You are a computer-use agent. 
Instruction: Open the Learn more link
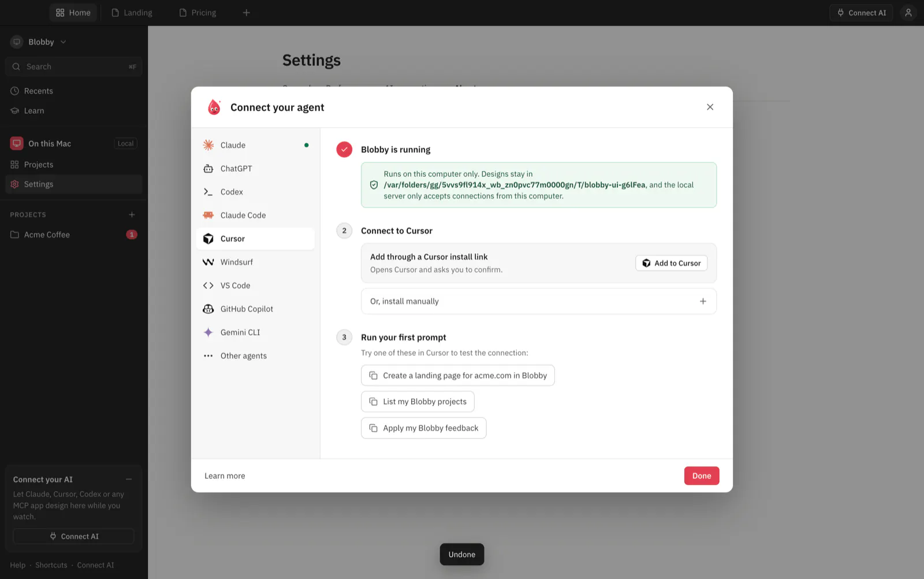click(225, 476)
